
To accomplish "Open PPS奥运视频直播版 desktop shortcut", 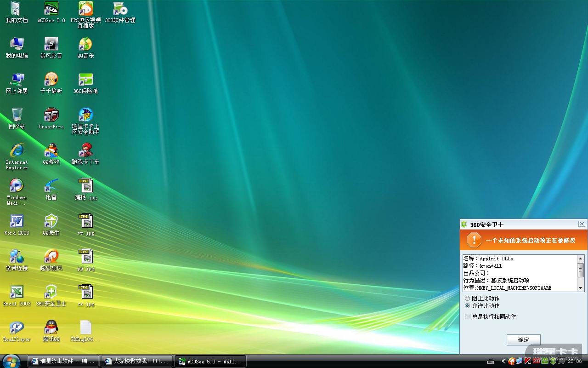I will (85, 15).
